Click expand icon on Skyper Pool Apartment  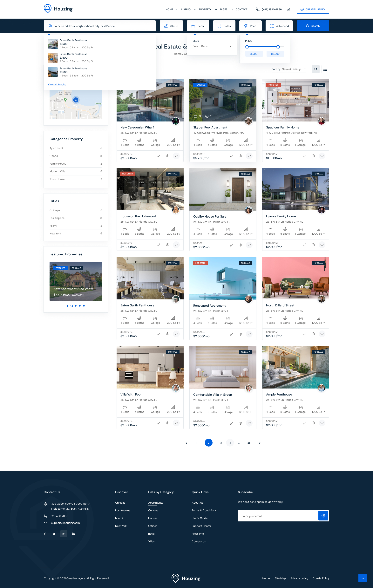pos(232,156)
